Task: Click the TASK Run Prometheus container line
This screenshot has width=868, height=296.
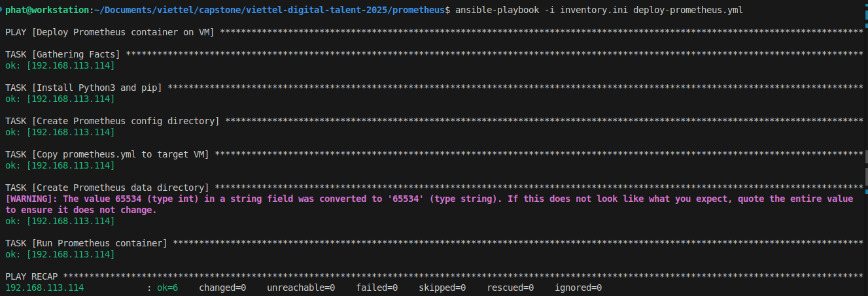Action: coord(434,243)
